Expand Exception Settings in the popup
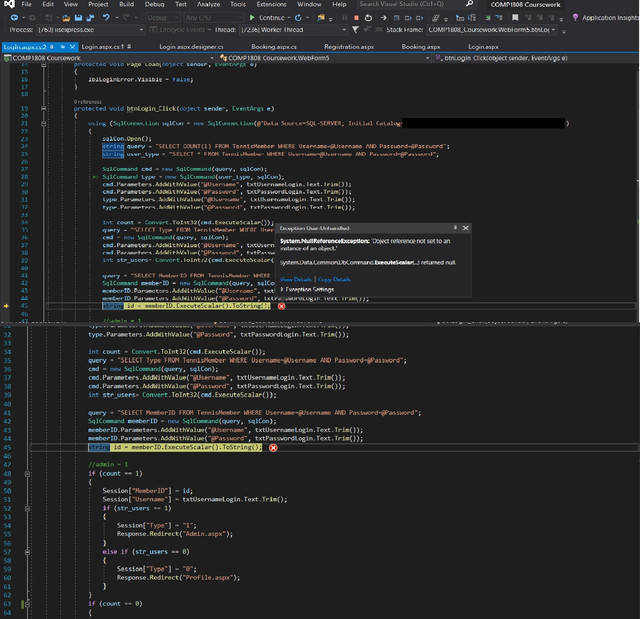640x619 pixels. coord(307,289)
